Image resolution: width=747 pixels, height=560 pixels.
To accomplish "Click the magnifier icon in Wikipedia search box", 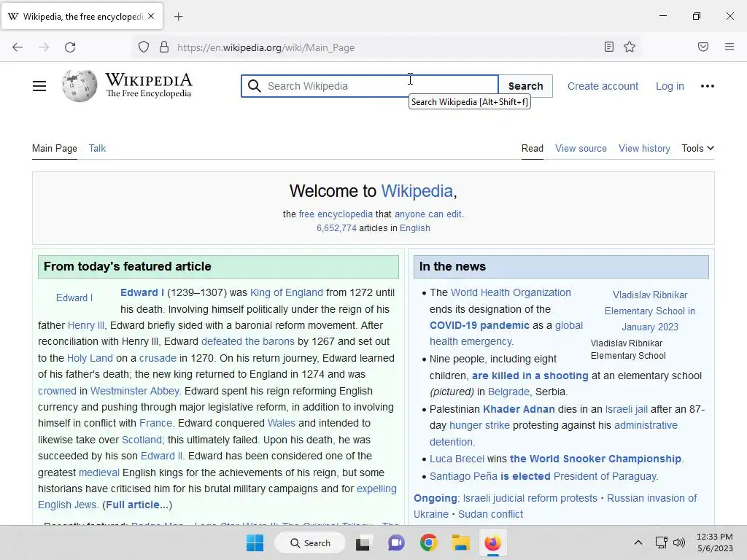I will pos(255,86).
